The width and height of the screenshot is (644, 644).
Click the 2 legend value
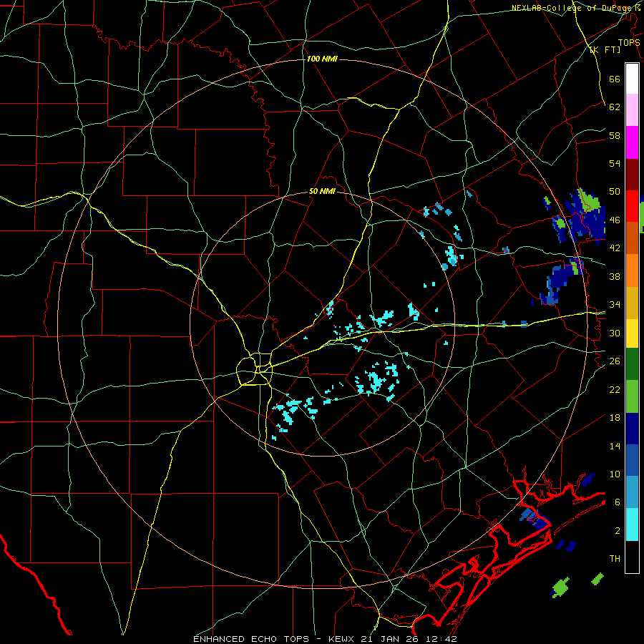[617, 531]
